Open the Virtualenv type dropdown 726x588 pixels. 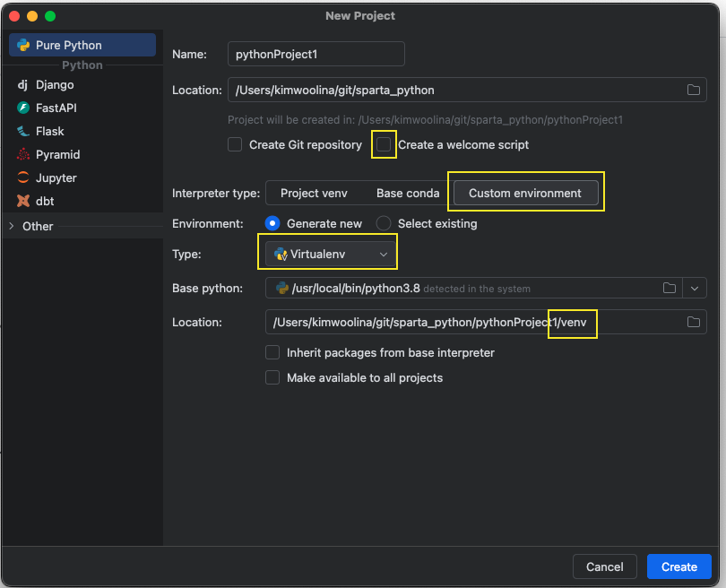tap(330, 254)
